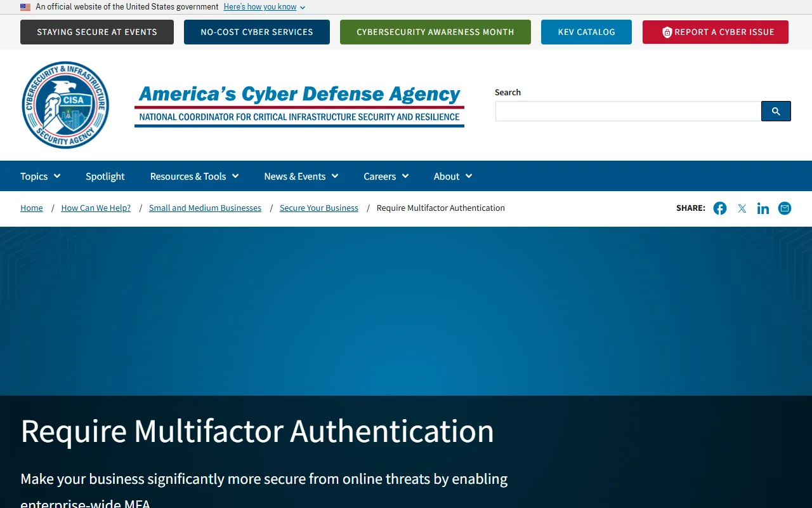The image size is (812, 508).
Task: Click the "SHARE:" label
Action: click(691, 208)
